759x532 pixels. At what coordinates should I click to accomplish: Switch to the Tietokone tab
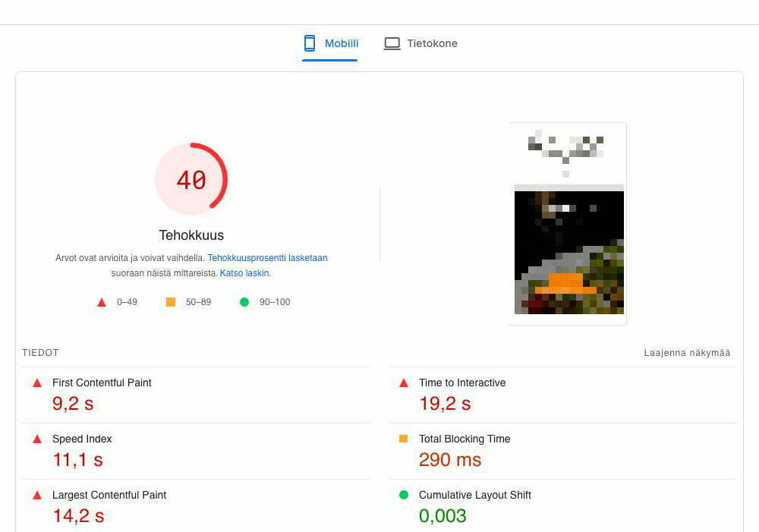click(420, 43)
